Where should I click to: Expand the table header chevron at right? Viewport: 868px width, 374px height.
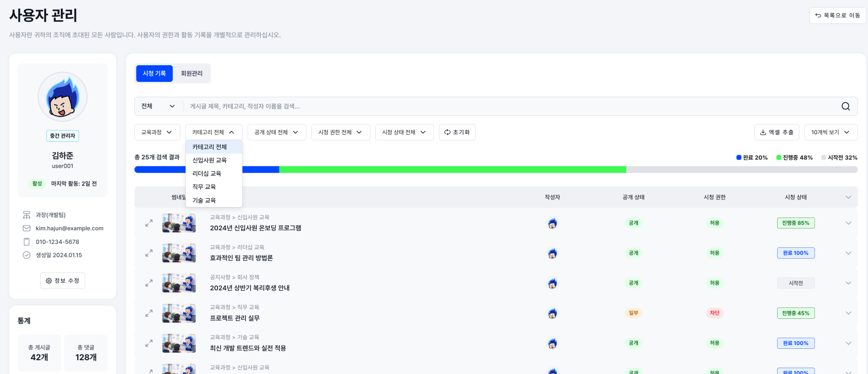click(849, 197)
